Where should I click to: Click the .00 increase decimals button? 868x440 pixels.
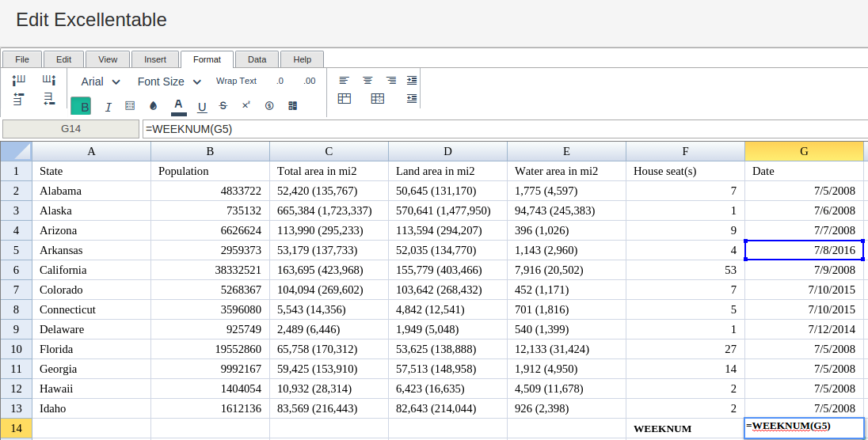tap(310, 81)
